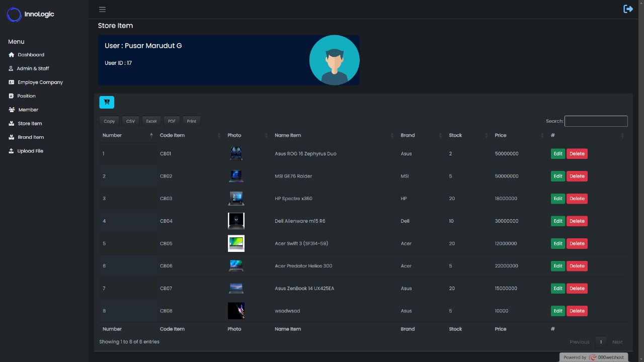The image size is (644, 362).
Task: Click the upload icon next to Upload File
Action: coord(11,151)
